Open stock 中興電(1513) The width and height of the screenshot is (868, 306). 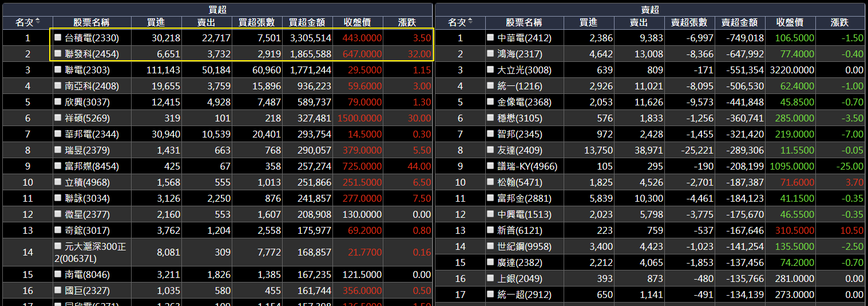point(524,214)
